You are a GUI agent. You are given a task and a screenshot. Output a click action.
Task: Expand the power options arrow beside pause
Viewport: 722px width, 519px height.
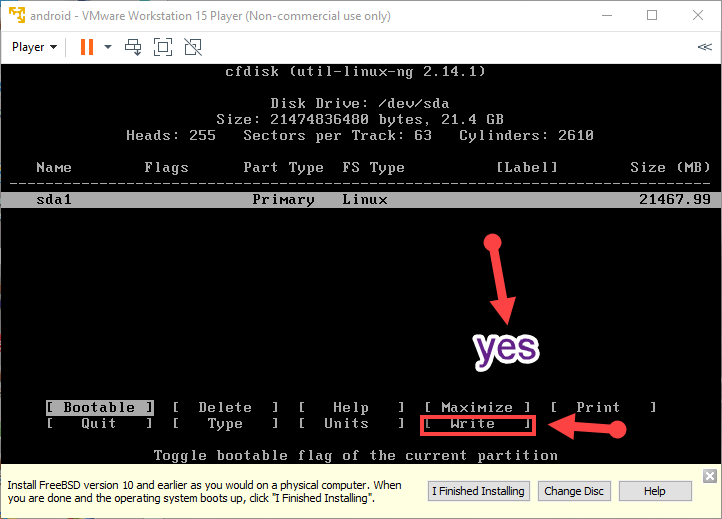pos(107,47)
